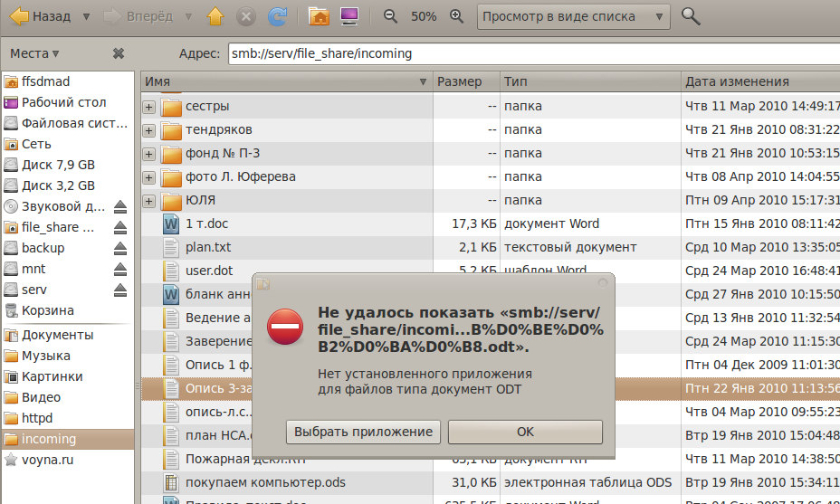Image resolution: width=840 pixels, height=504 pixels.
Task: Click the zoom out magnifier icon
Action: [390, 16]
